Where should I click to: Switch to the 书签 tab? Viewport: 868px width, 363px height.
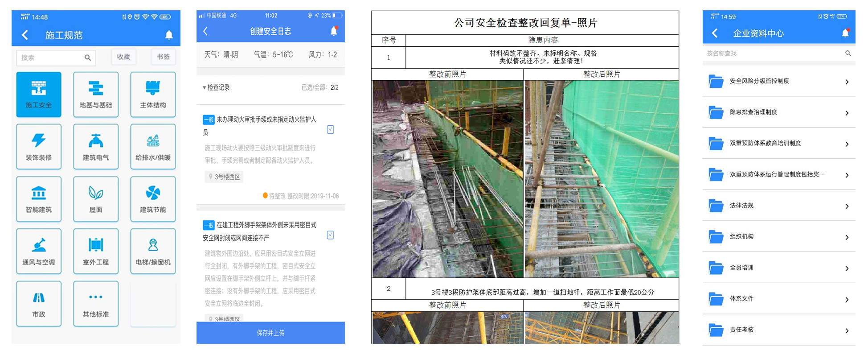pos(163,57)
